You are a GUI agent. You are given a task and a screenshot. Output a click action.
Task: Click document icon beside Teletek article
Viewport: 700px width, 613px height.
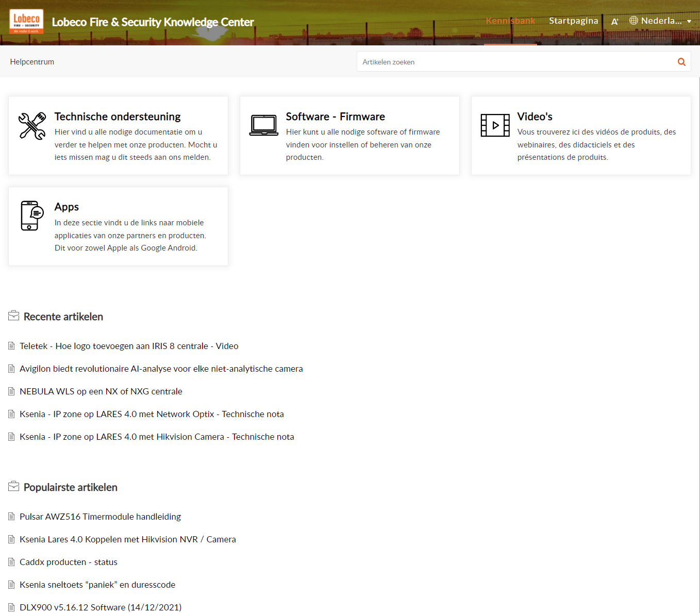11,346
